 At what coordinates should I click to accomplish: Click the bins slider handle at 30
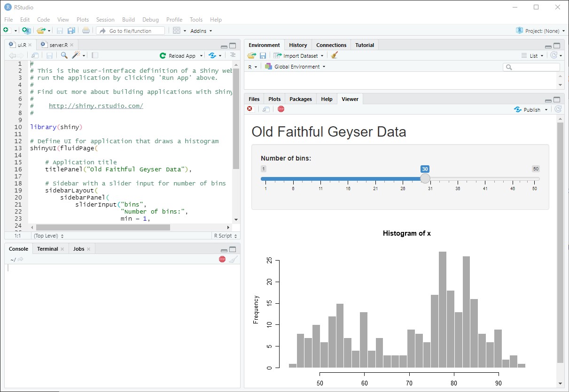[x=425, y=178]
